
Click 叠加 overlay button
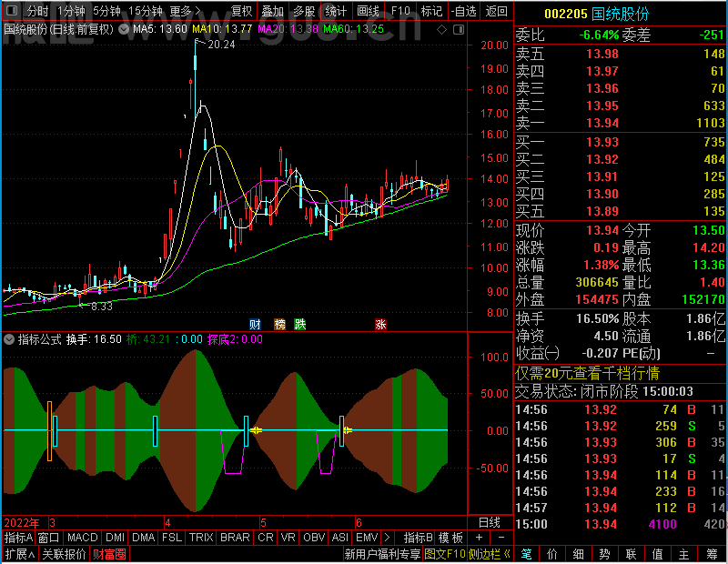pos(272,11)
